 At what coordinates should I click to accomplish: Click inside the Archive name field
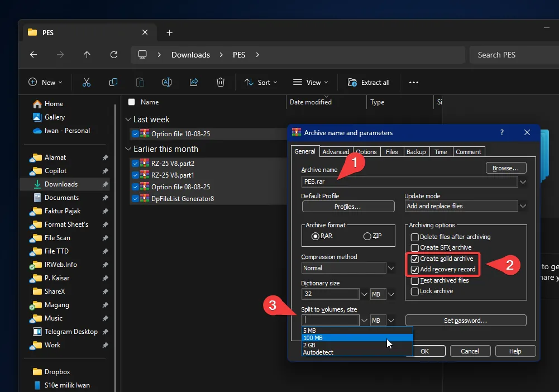click(x=391, y=181)
